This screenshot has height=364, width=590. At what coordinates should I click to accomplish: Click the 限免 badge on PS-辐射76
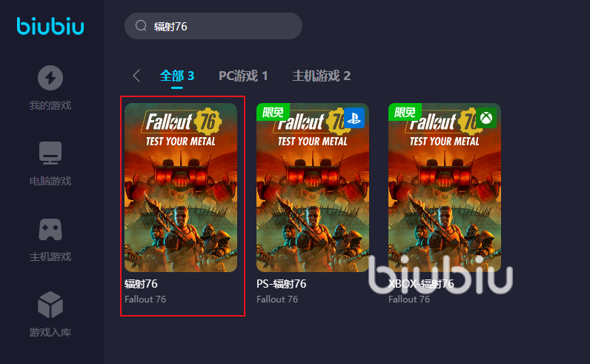[273, 112]
